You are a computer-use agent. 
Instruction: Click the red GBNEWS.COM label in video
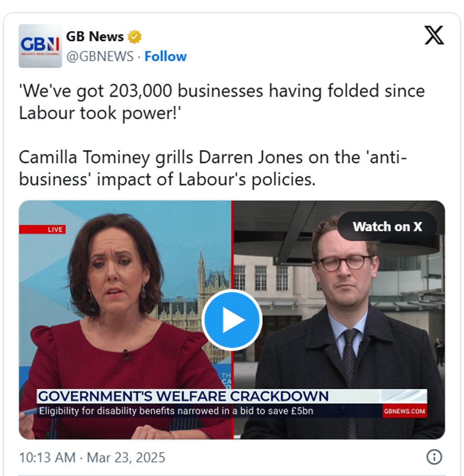(404, 411)
